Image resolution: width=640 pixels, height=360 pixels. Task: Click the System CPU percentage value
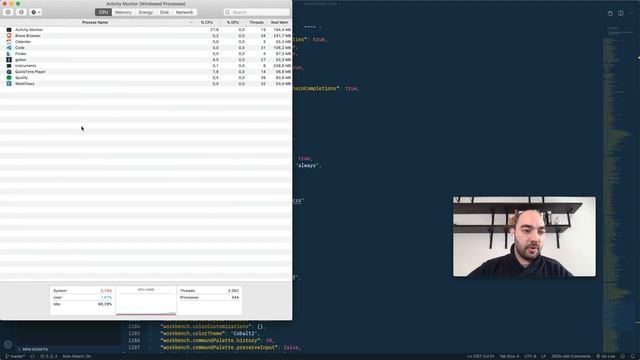tap(106, 291)
